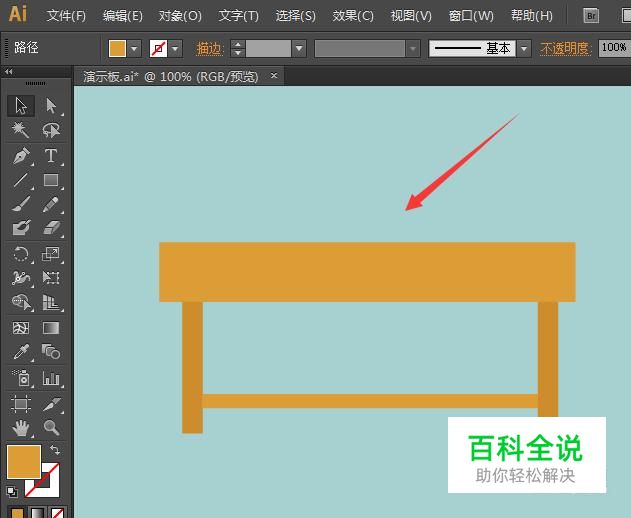This screenshot has width=631, height=518.
Task: Select the Eraser tool
Action: pyautogui.click(x=51, y=228)
